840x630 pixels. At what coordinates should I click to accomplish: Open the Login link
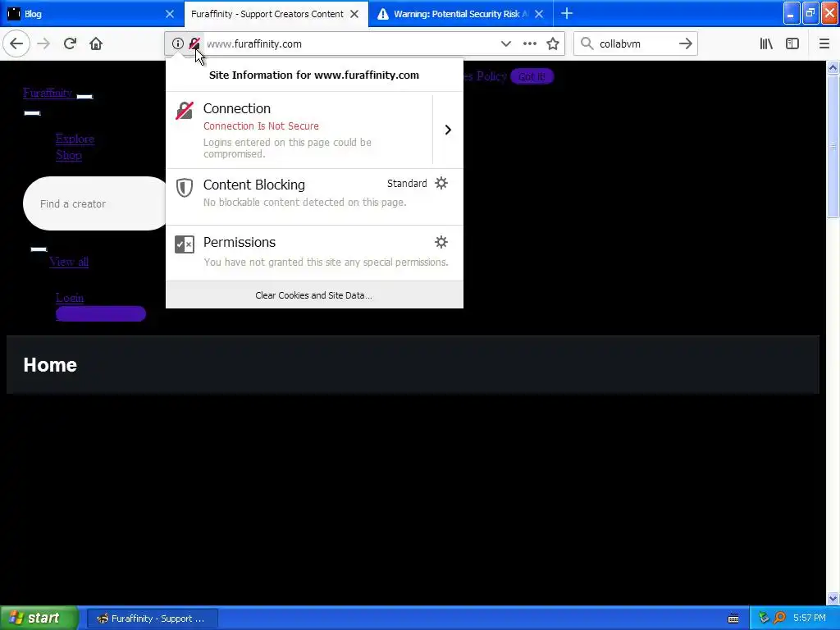pos(70,297)
